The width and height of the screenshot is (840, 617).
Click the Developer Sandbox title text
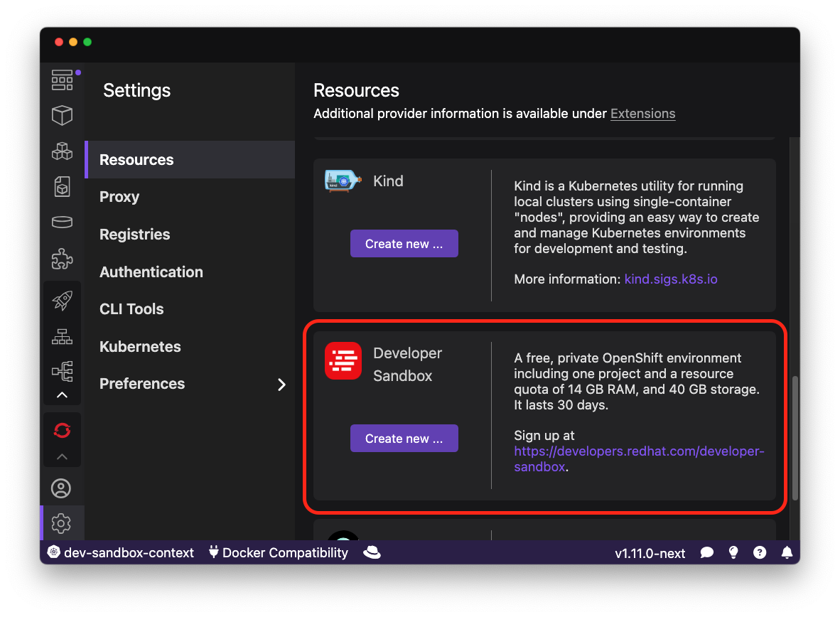(408, 365)
